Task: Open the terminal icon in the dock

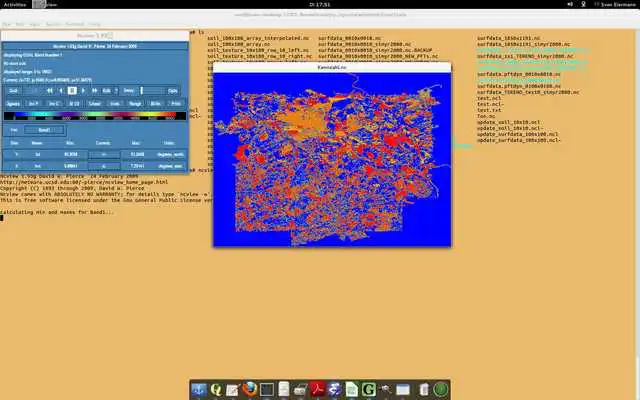Action: point(267,389)
